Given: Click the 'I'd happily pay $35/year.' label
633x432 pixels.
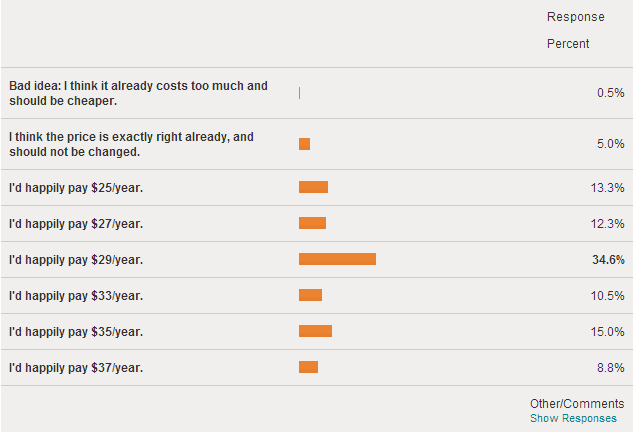Looking at the screenshot, I should [76, 332].
